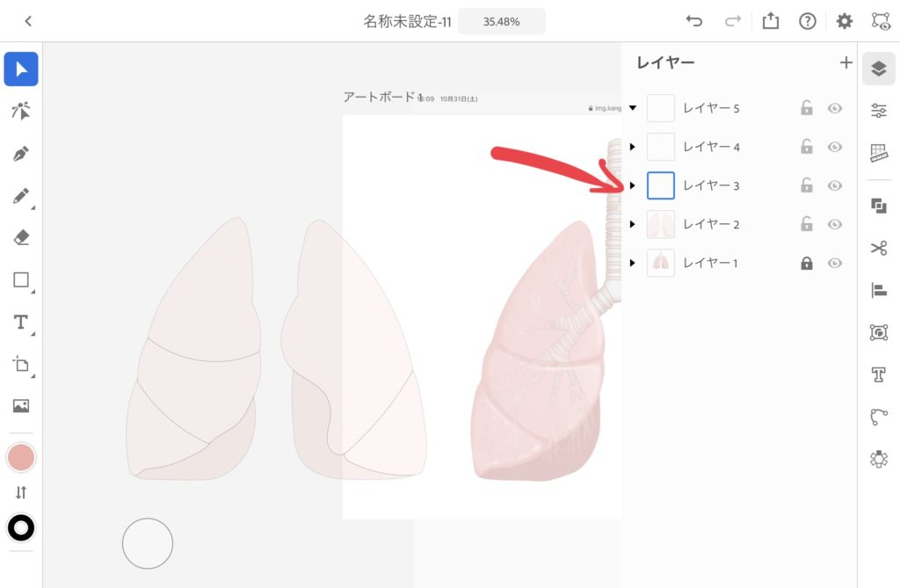Choose the Pencil drawing tool
Viewport: 900px width, 588px height.
point(21,196)
